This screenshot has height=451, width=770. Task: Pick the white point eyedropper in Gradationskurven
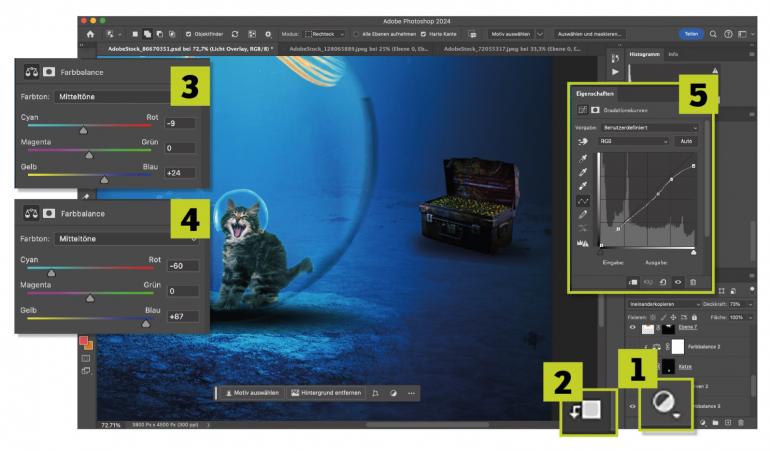pos(583,186)
